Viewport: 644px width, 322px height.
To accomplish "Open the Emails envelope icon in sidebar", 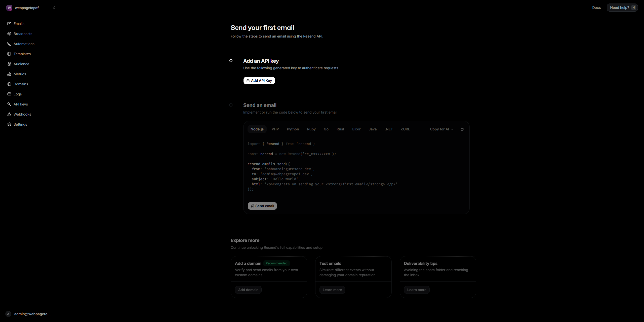I will pyautogui.click(x=9, y=24).
